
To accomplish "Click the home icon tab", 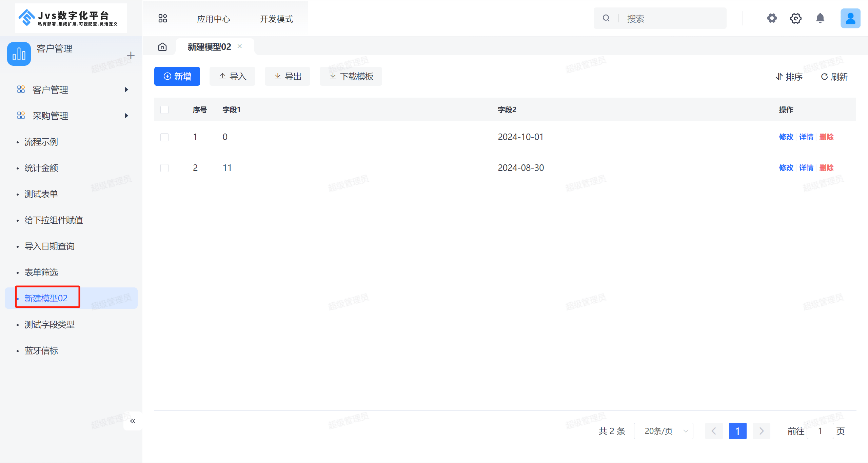I will [x=162, y=47].
